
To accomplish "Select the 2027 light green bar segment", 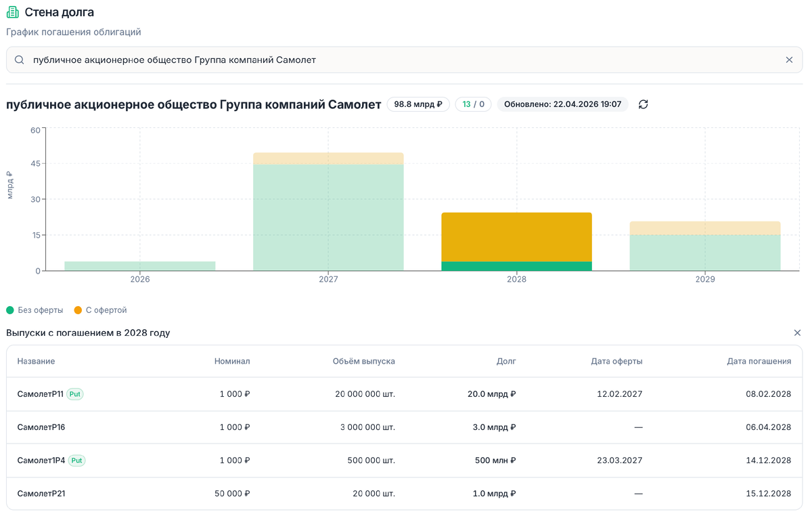I will pos(328,217).
